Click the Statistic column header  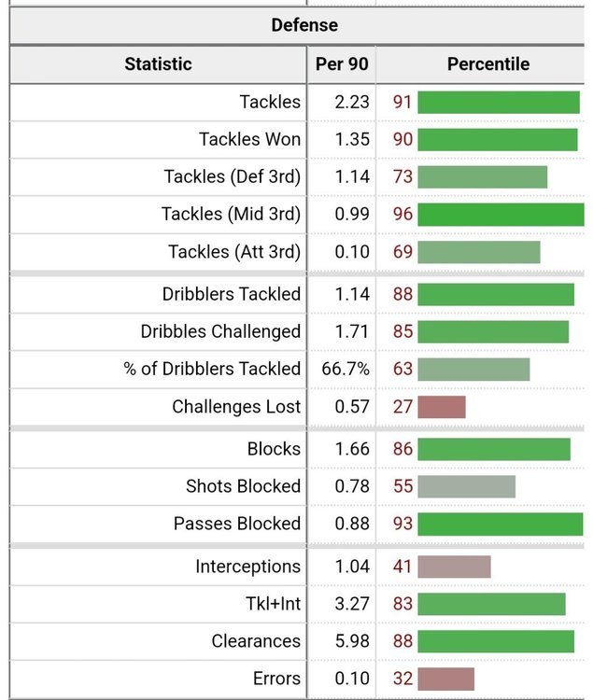(x=158, y=63)
